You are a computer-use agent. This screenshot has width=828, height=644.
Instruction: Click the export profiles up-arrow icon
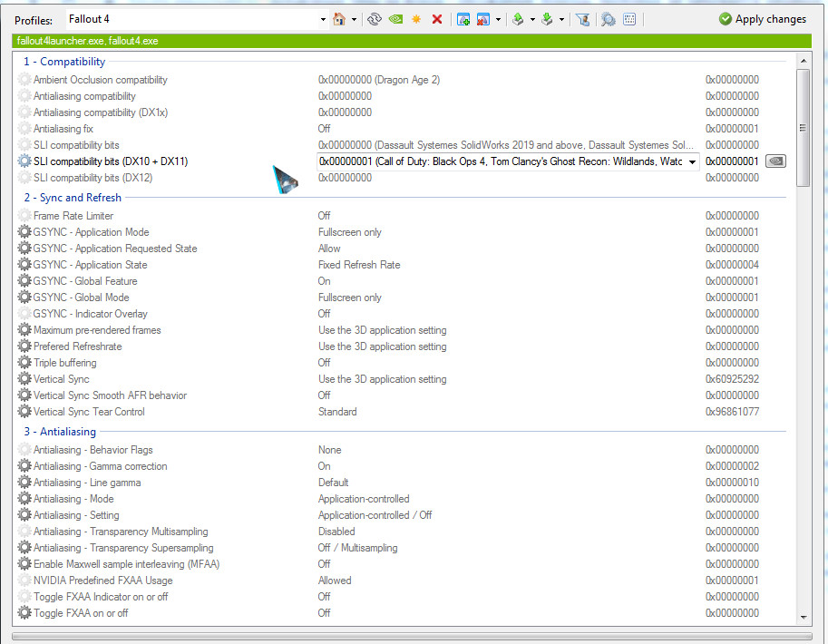[x=518, y=20]
